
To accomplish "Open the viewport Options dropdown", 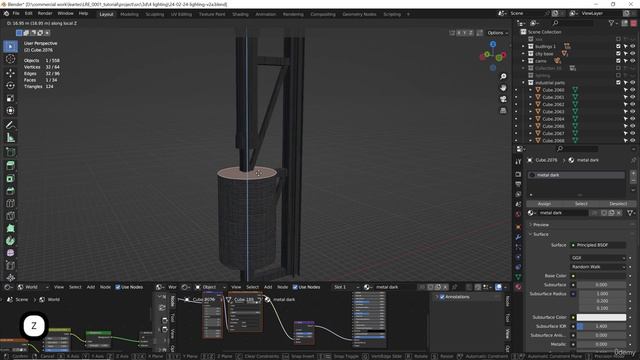I will pyautogui.click(x=497, y=33).
